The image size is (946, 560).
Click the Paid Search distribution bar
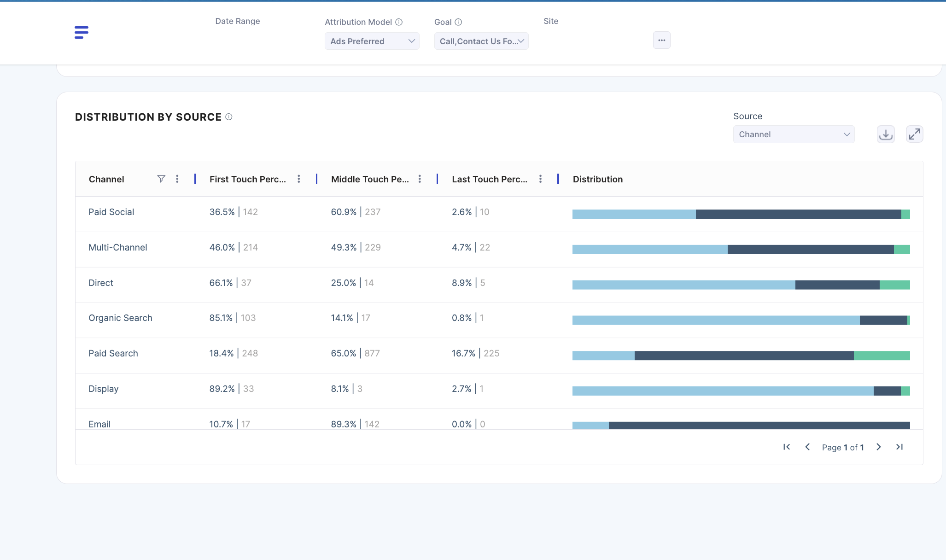(741, 356)
